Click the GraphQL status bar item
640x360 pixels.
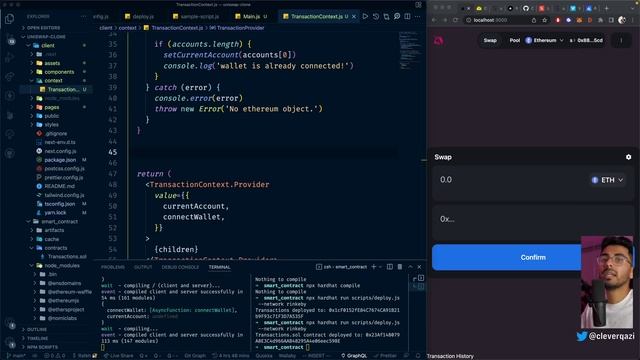tap(354, 356)
